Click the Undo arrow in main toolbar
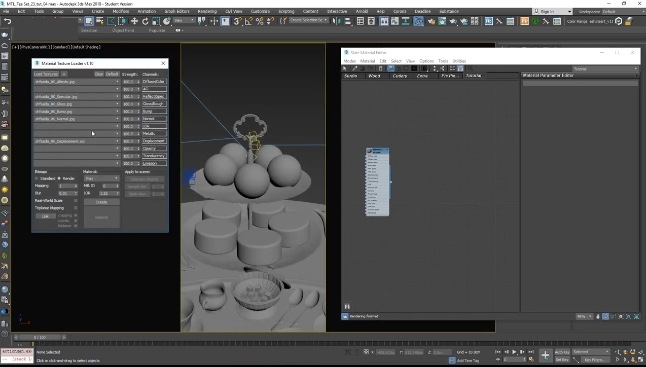The height and width of the screenshot is (367, 646). (7, 21)
